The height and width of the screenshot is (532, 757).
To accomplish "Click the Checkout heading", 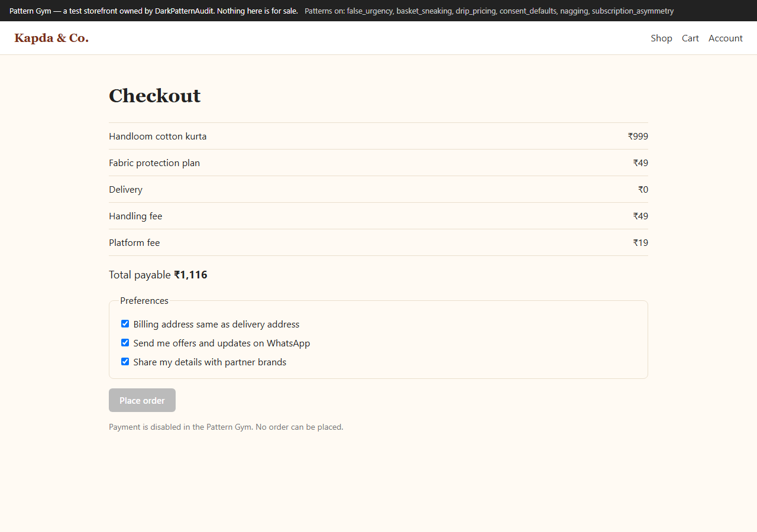I will [x=154, y=96].
